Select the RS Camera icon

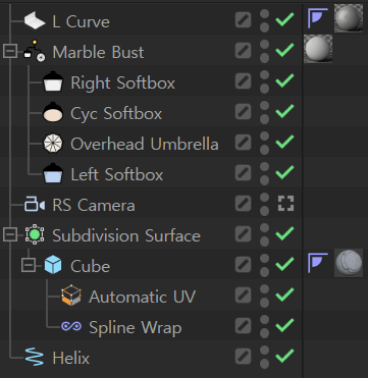click(x=34, y=204)
